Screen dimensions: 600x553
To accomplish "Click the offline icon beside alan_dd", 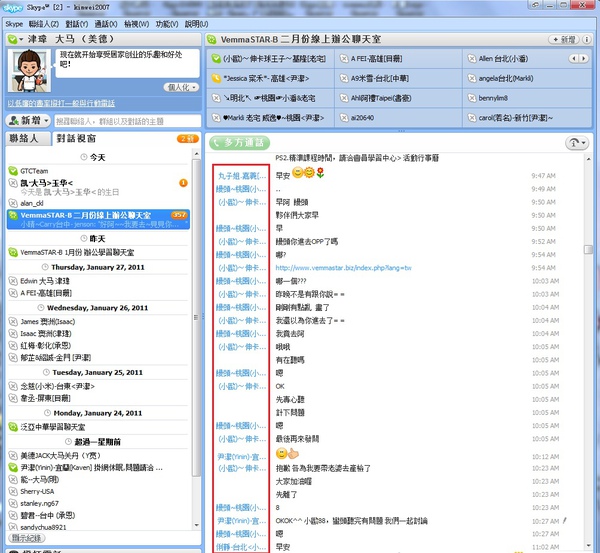I will click(13, 203).
